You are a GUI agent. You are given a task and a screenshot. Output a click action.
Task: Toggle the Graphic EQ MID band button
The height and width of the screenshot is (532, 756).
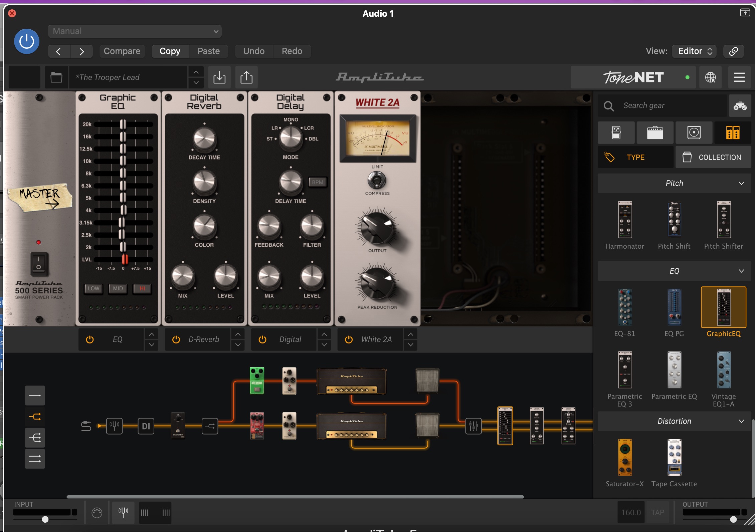[118, 288]
